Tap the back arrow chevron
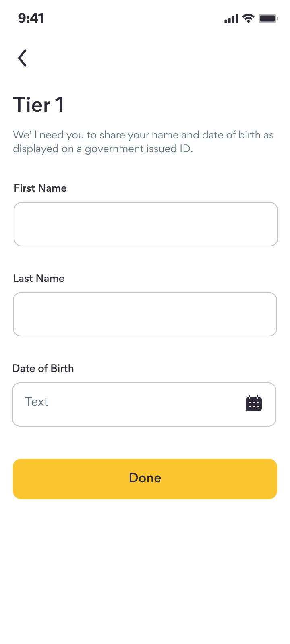 click(23, 58)
